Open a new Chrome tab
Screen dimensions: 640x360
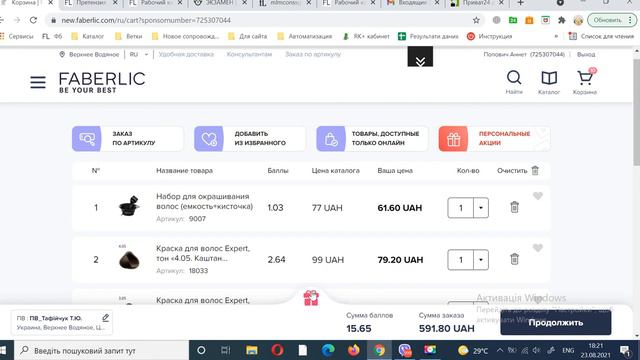click(520, 3)
